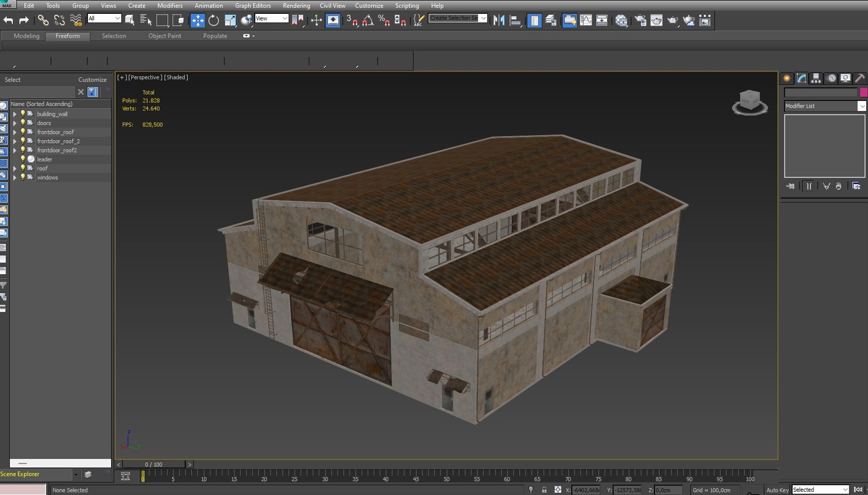Open the Material Editor icon

621,20
